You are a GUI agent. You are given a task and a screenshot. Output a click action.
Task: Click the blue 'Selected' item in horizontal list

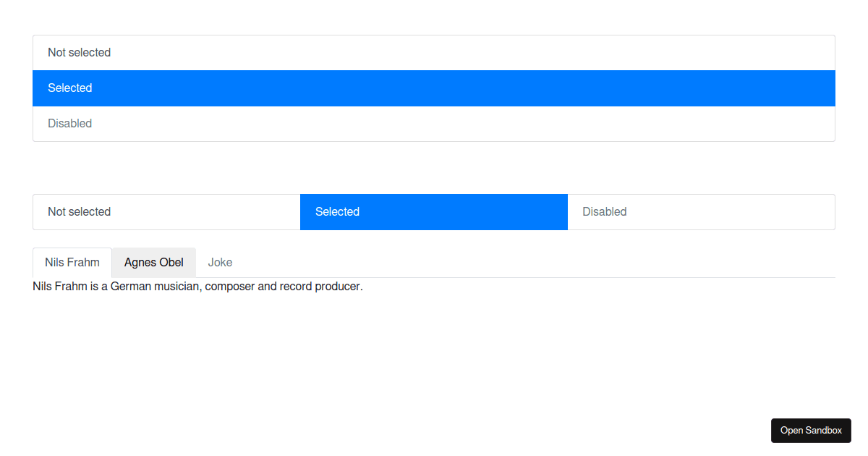tap(337, 212)
